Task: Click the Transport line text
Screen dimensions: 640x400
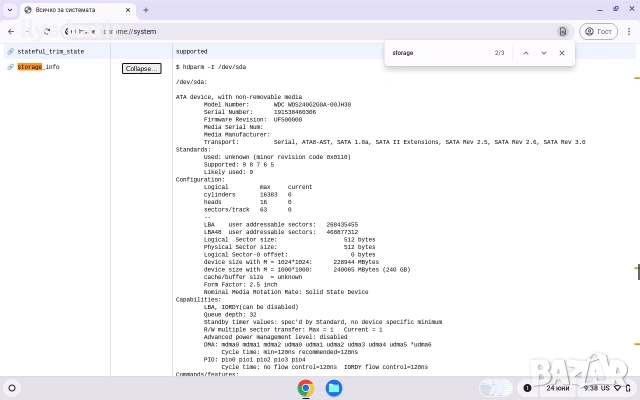Action: (394, 142)
